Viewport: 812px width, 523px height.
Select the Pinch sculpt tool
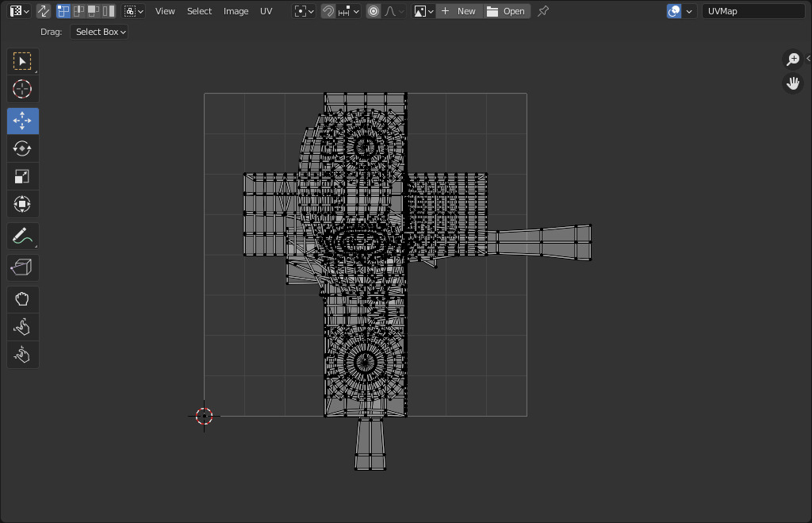(22, 355)
